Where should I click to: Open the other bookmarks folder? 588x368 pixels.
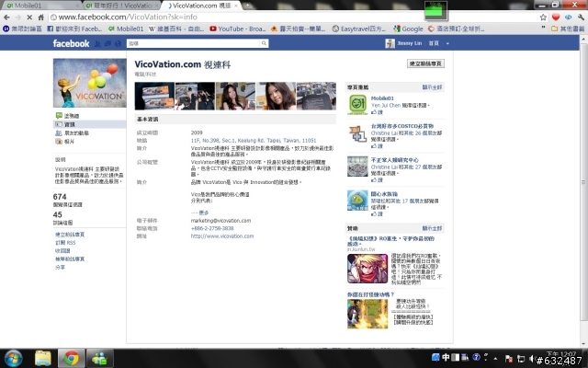(568, 29)
